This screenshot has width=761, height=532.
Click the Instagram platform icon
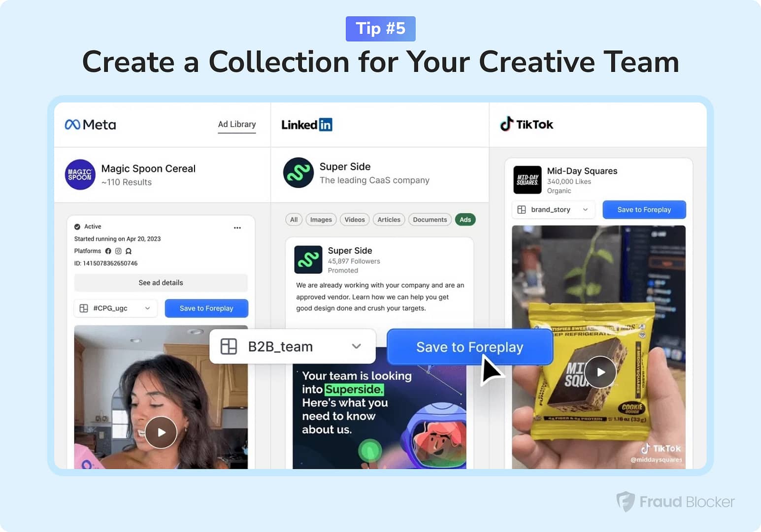(x=118, y=251)
